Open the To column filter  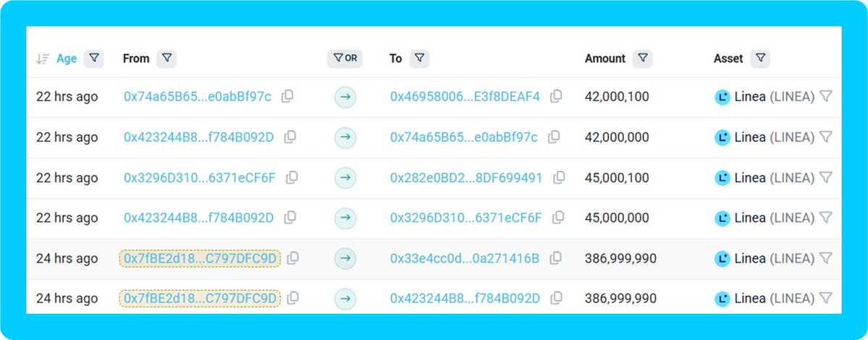419,58
